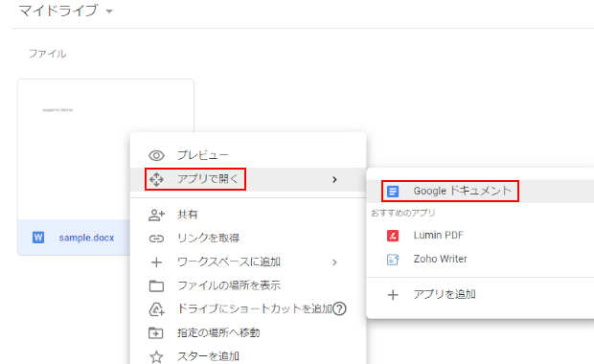Click the Zoho Writer icon
The image size is (594, 364).
click(393, 260)
